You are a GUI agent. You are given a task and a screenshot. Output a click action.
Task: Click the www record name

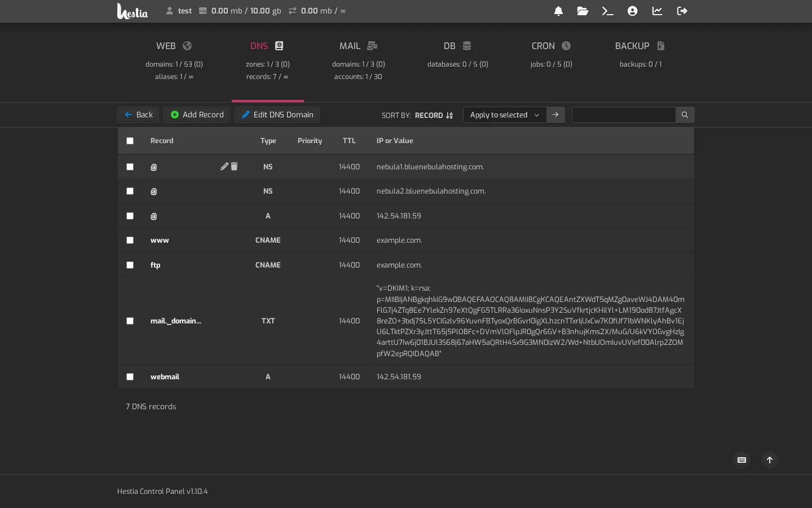[160, 240]
